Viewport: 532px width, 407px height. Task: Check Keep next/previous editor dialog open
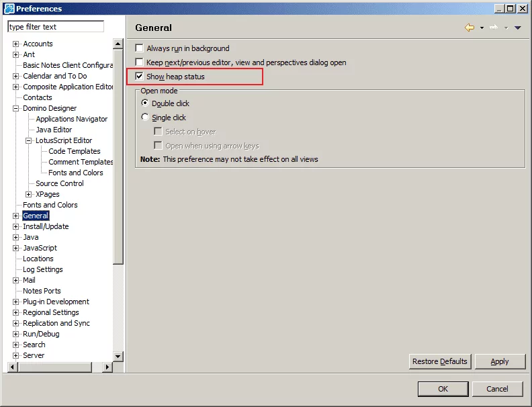[x=140, y=62]
